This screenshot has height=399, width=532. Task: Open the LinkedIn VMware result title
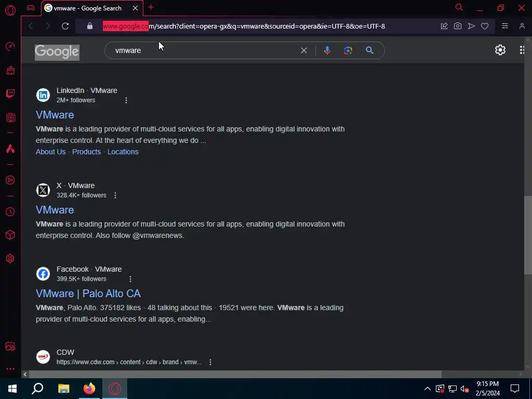tap(55, 115)
